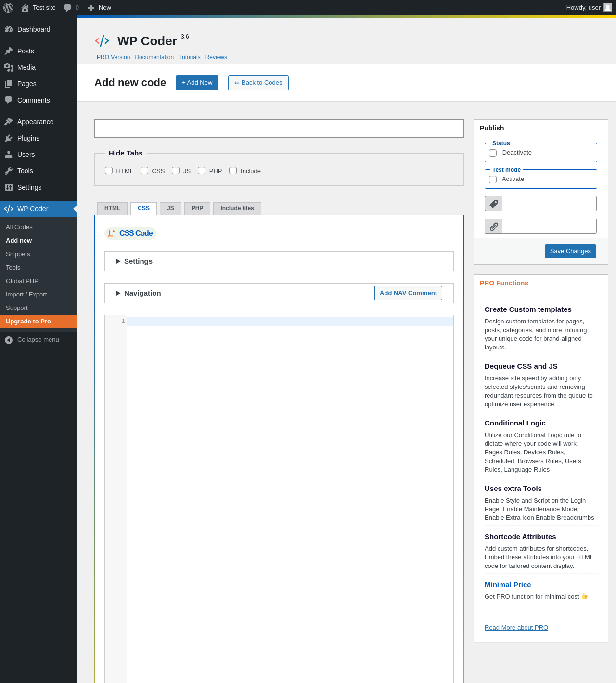Click the Users person icon
616x683 pixels.
click(x=9, y=155)
